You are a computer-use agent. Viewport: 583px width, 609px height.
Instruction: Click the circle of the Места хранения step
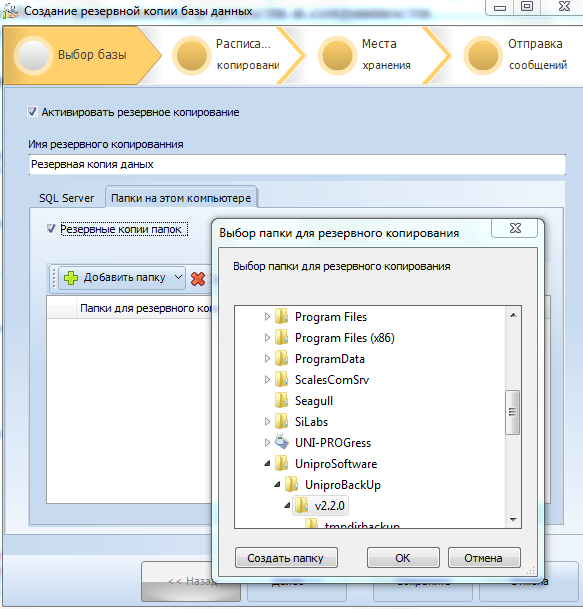(337, 55)
